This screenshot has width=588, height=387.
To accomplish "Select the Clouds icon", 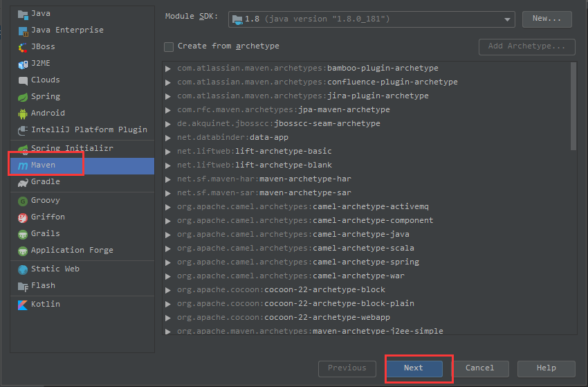I will pos(23,81).
